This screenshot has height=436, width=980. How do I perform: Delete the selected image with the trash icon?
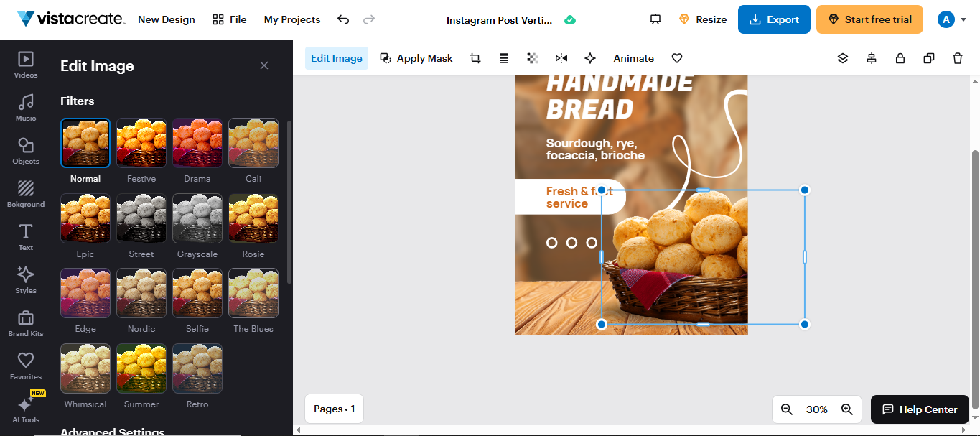(958, 57)
